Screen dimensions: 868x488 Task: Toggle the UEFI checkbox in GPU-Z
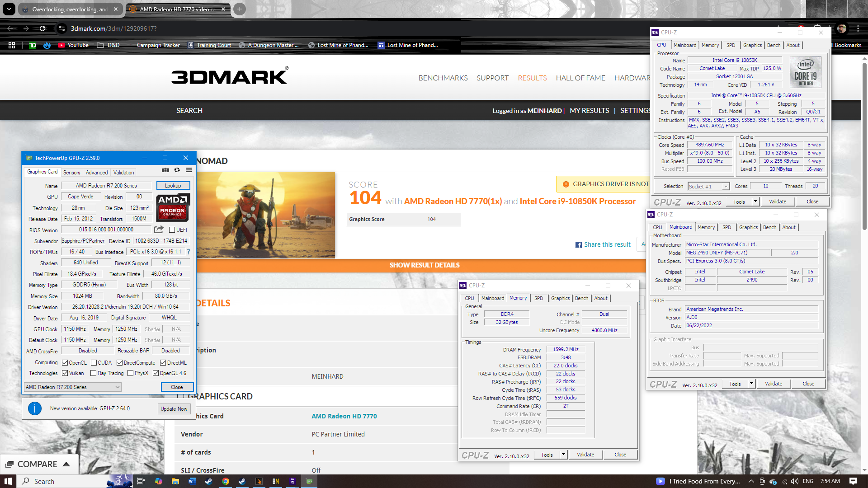pos(172,230)
